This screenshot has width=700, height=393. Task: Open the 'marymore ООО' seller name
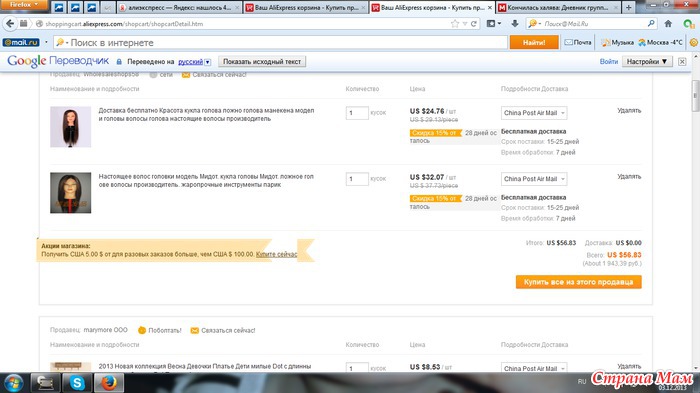coord(105,330)
